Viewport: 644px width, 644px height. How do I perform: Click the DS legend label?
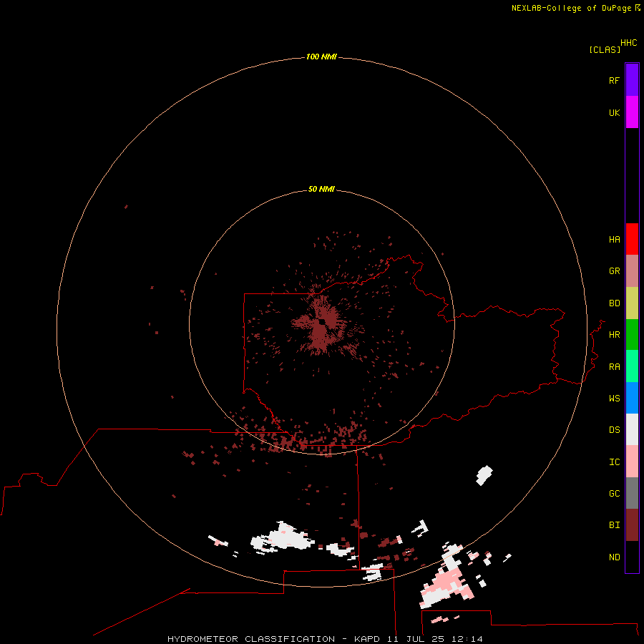point(614,430)
